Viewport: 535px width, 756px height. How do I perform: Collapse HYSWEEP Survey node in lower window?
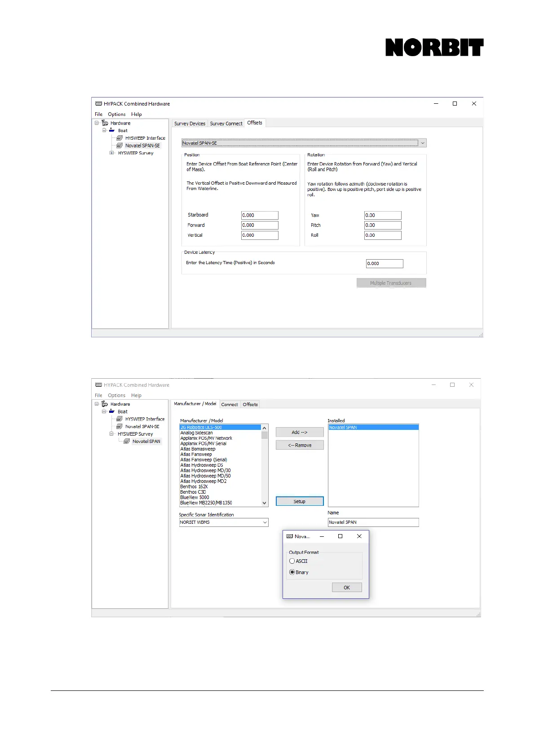111,434
